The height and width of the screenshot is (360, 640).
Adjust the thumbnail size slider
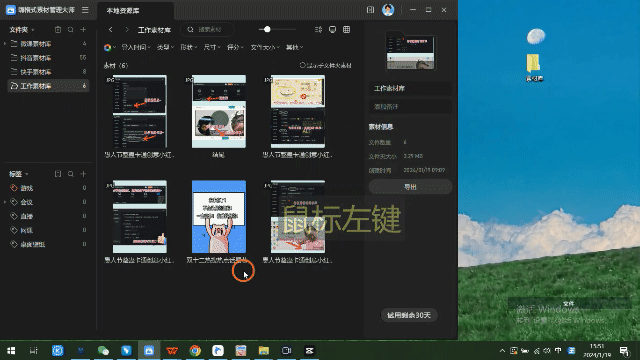click(267, 29)
